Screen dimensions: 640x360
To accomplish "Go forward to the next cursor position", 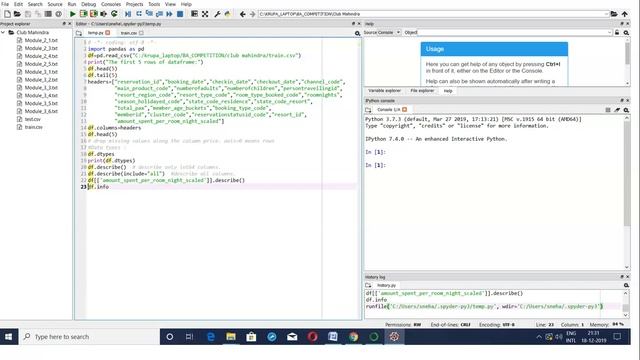I will tap(252, 14).
